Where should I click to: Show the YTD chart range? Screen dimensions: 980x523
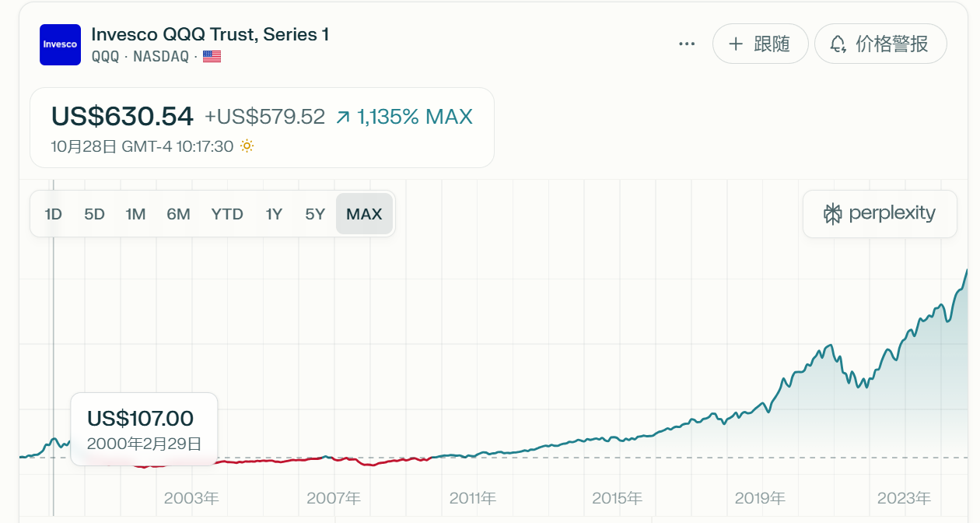(227, 214)
